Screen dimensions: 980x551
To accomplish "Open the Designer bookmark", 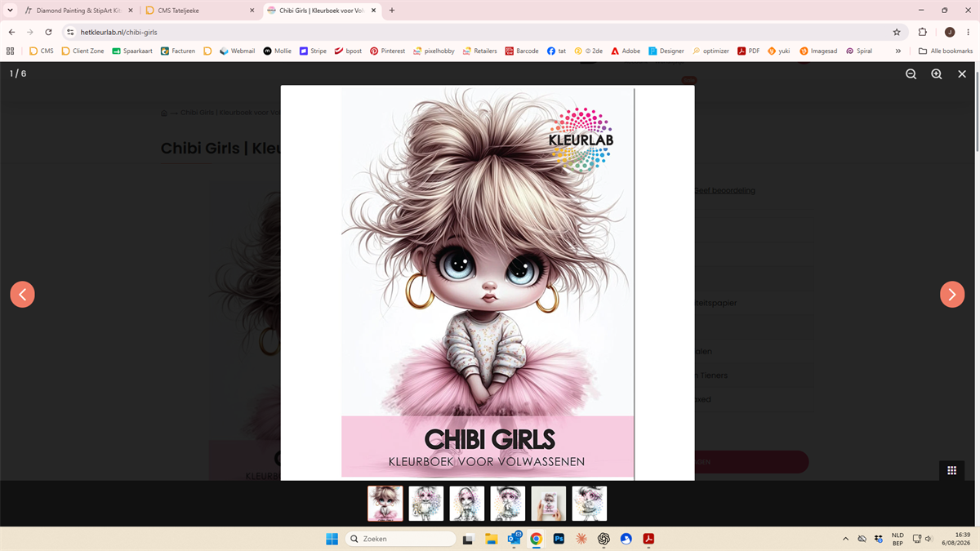I will [666, 51].
